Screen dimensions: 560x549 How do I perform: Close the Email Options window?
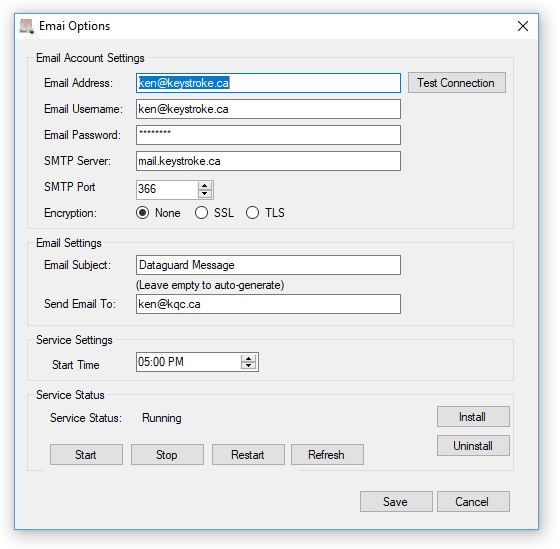pyautogui.click(x=522, y=26)
